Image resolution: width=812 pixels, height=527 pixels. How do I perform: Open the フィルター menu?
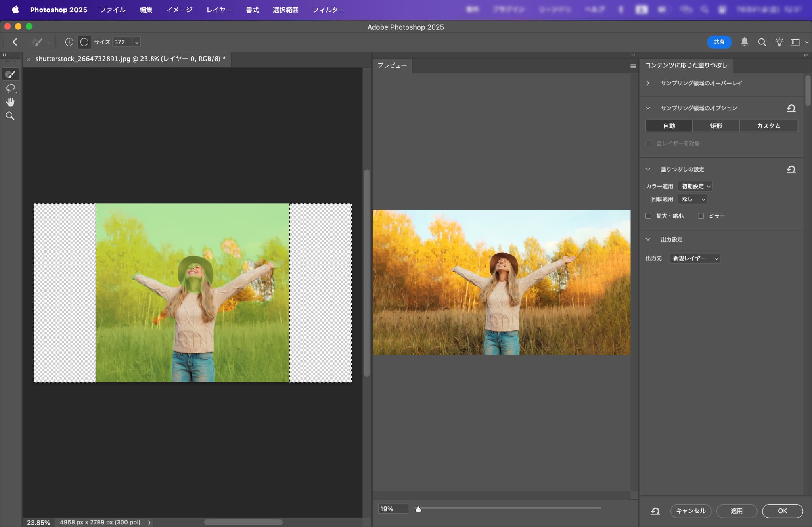coord(328,10)
